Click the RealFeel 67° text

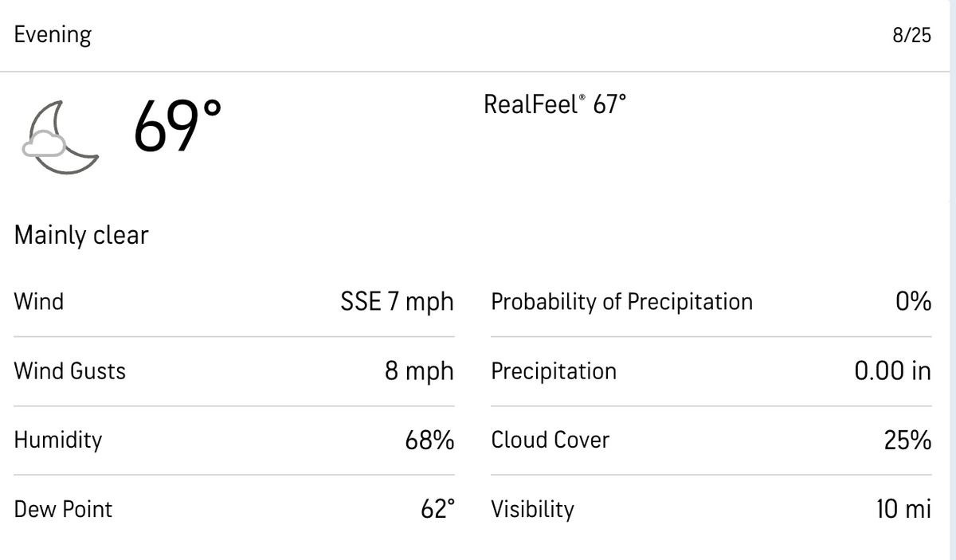(555, 104)
